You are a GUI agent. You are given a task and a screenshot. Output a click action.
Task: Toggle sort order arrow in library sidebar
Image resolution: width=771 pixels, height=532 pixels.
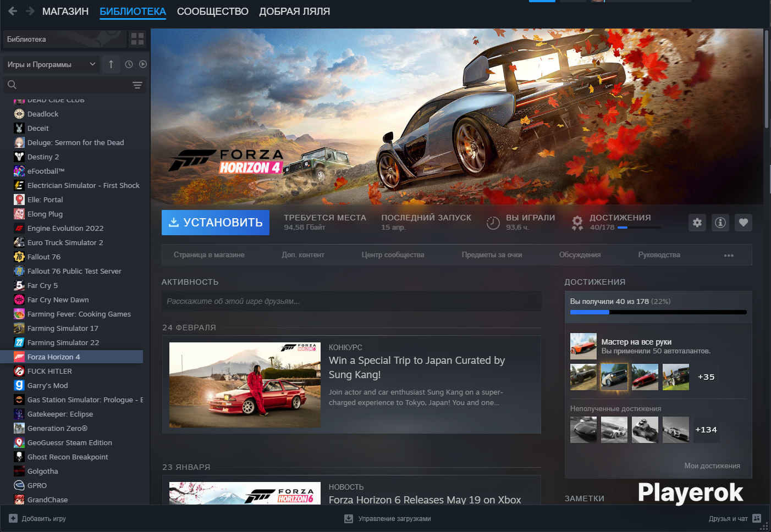tap(111, 64)
